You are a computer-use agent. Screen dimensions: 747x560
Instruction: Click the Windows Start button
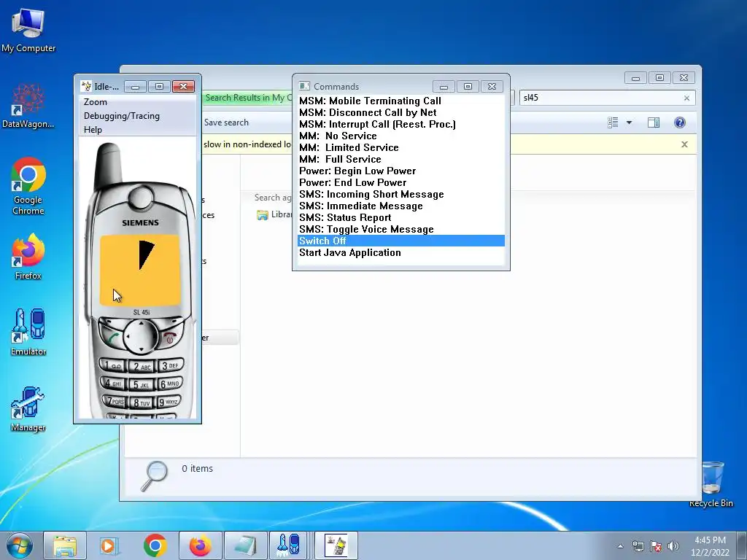point(20,545)
